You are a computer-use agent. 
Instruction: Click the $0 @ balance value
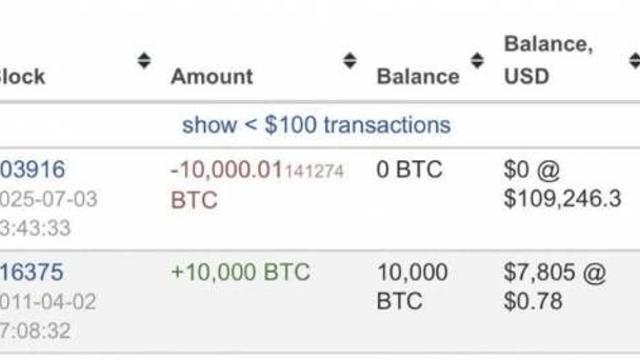point(532,169)
